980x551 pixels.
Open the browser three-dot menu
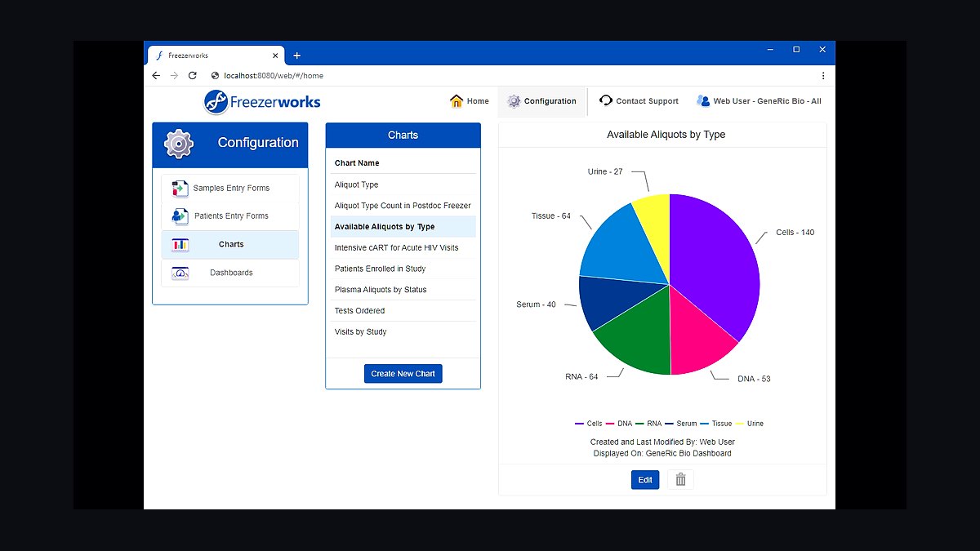(x=822, y=75)
